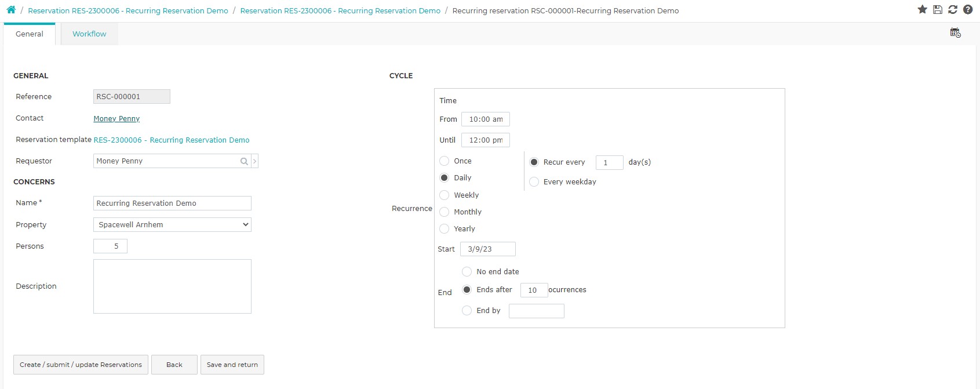Open help via the question mark icon

click(968, 9)
